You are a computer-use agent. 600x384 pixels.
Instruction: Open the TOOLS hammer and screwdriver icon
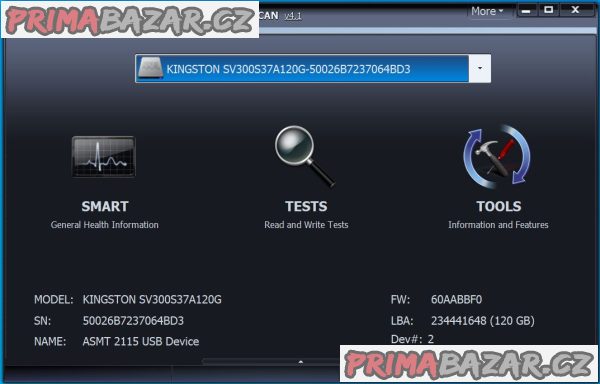(497, 156)
